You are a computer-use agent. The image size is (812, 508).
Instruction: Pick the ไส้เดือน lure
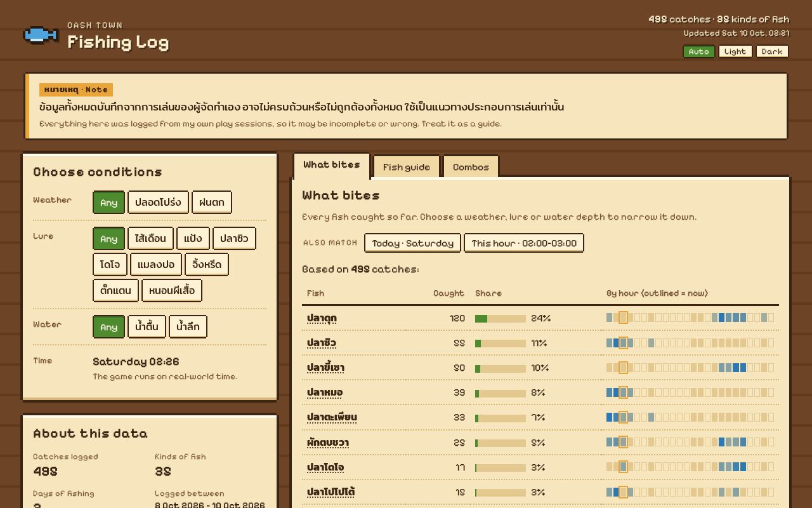tap(150, 239)
